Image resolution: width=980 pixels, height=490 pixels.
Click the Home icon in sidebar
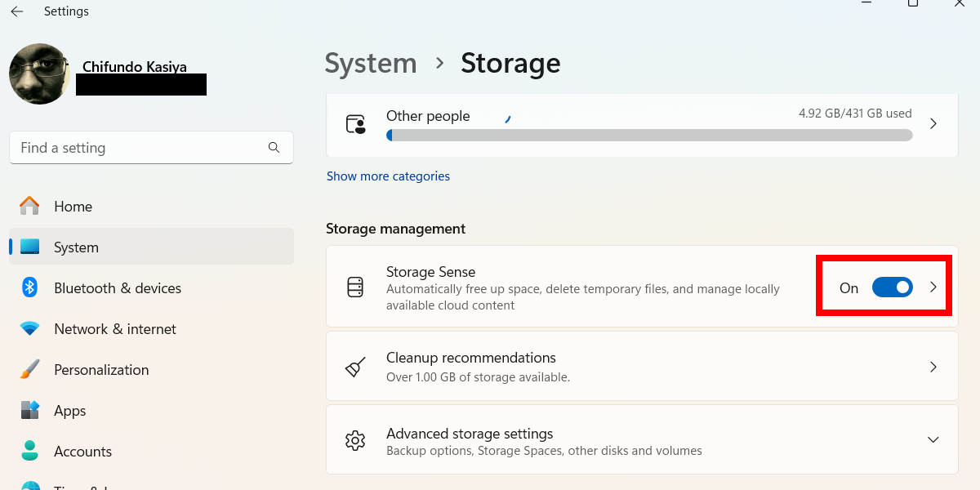(x=30, y=207)
